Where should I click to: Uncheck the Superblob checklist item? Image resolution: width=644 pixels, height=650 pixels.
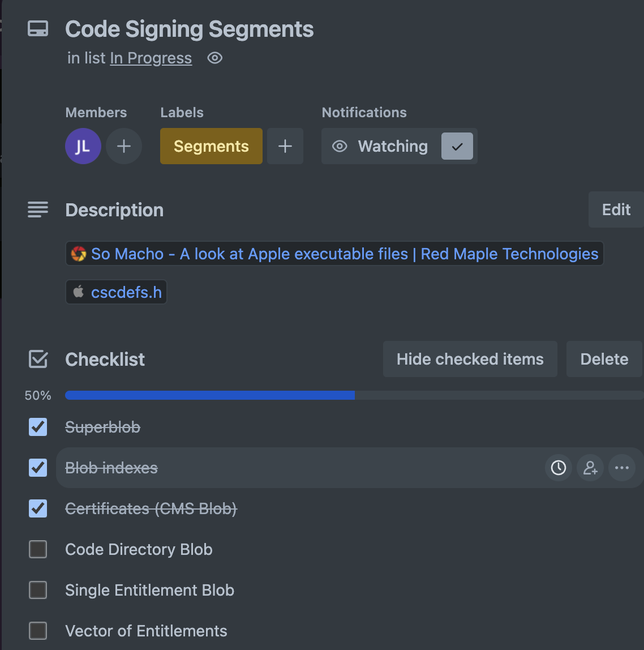pos(37,427)
